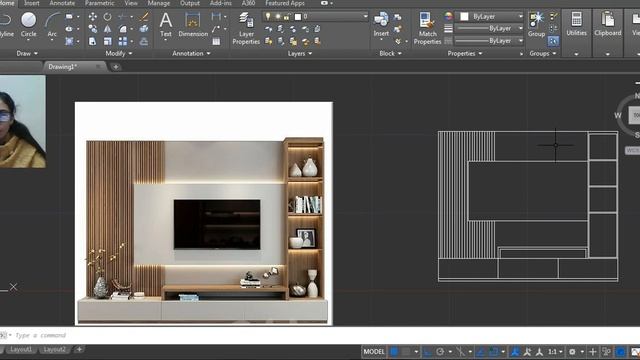
Task: Toggle grid display in status bar
Action: (x=394, y=351)
